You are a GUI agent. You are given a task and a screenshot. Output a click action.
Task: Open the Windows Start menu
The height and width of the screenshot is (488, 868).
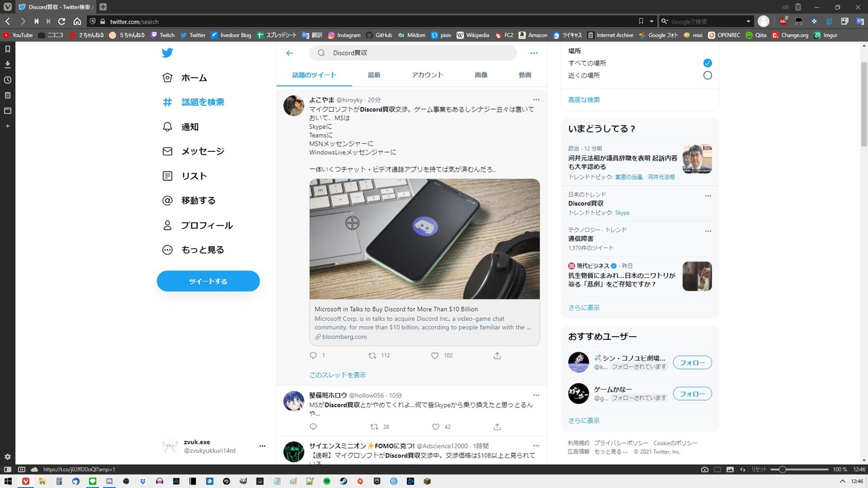click(x=8, y=481)
